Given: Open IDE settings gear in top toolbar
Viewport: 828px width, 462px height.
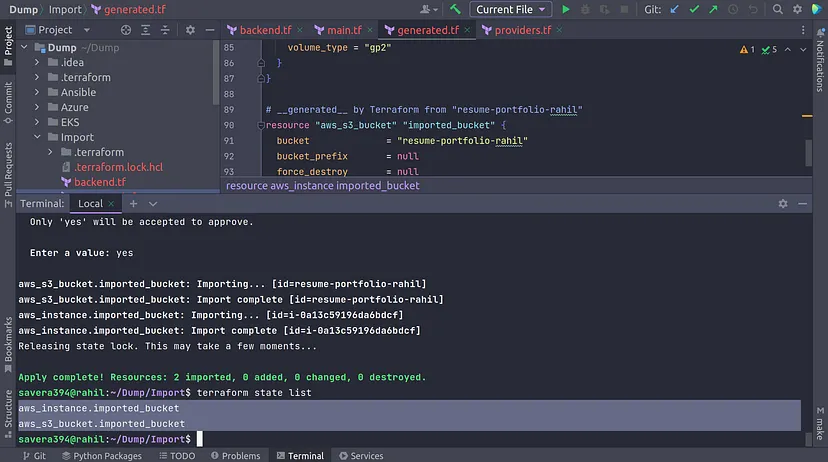Looking at the screenshot, I should pos(797,10).
